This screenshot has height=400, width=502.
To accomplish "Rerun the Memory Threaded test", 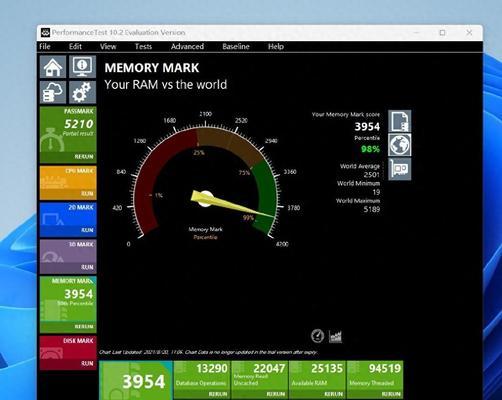I will 391,394.
